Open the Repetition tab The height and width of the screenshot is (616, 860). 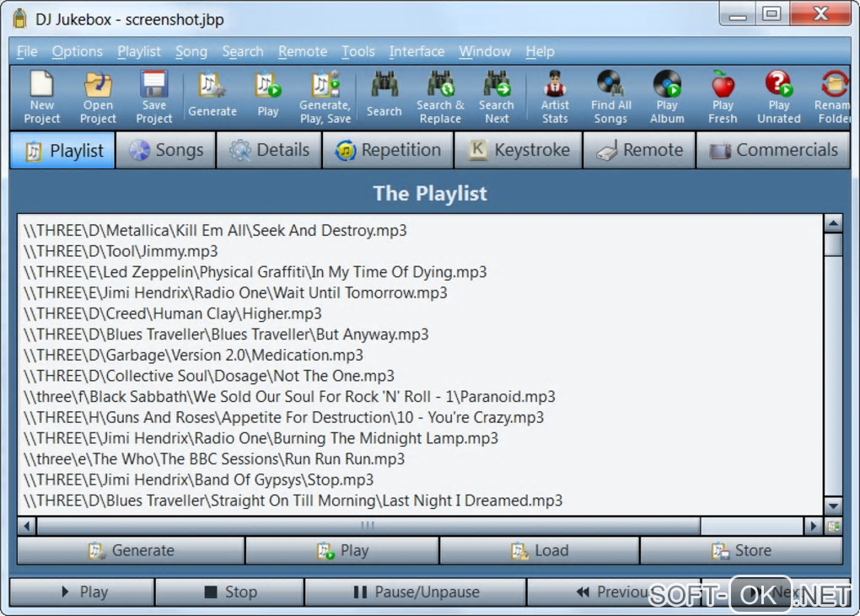tap(388, 150)
